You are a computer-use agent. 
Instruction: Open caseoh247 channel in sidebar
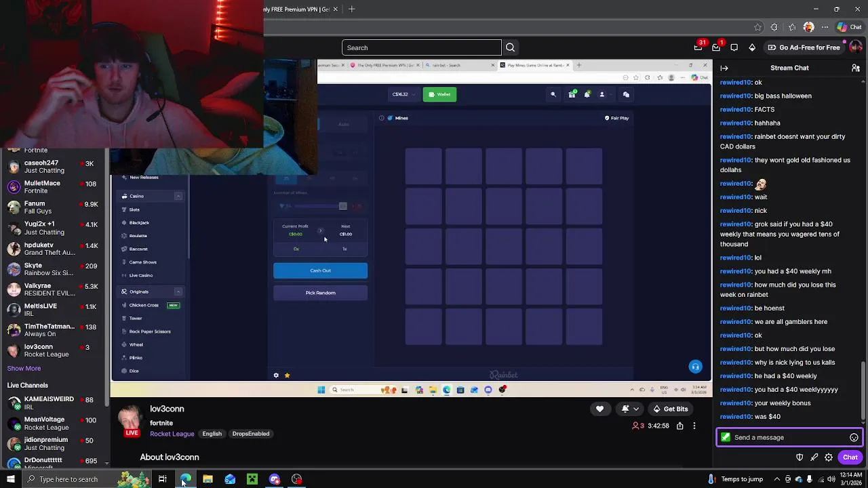click(54, 167)
